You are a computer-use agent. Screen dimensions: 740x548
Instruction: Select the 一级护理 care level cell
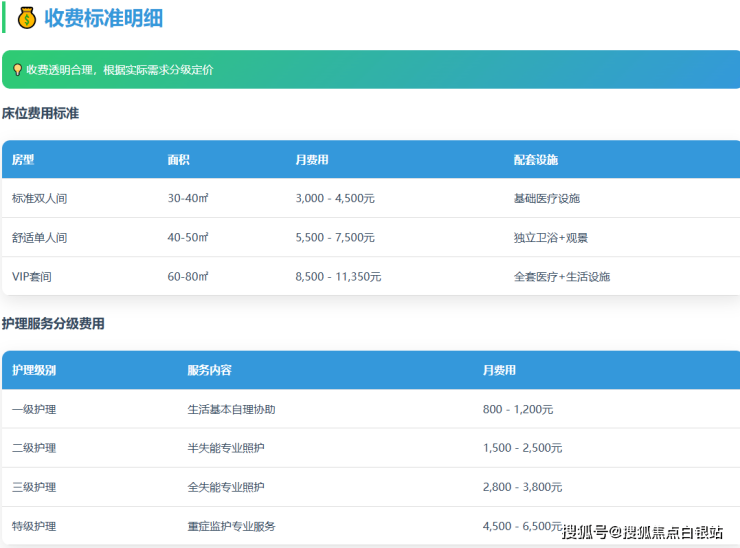[x=34, y=409]
